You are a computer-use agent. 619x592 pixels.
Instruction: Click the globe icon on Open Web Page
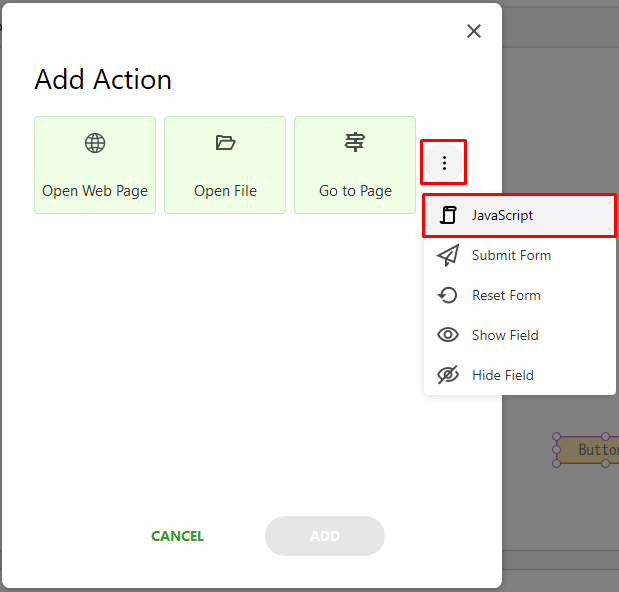95,143
